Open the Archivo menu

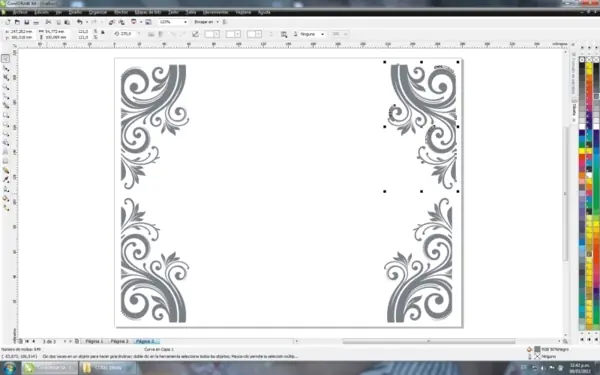coord(20,12)
